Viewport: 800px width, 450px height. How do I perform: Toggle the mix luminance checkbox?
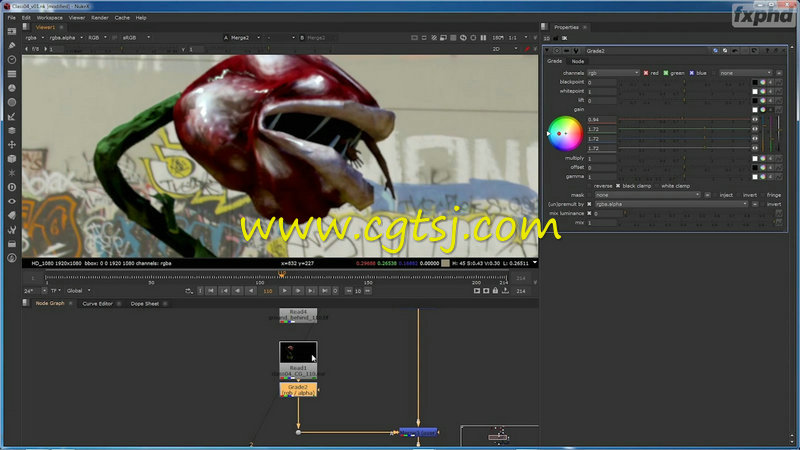tap(589, 213)
